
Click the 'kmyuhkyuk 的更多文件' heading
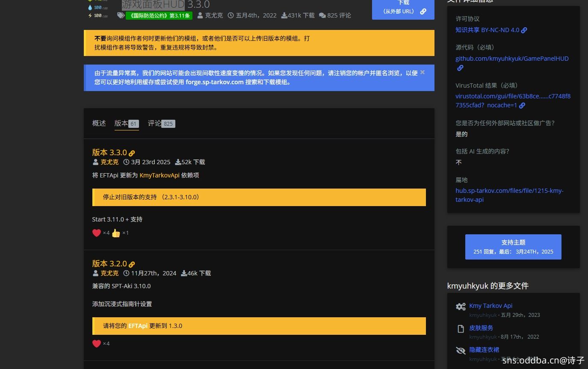point(488,286)
